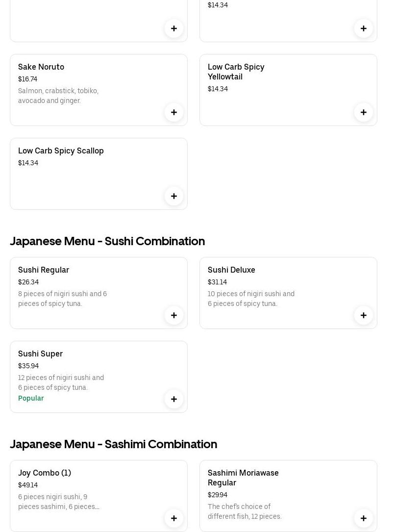Image resolution: width=394 pixels, height=532 pixels.
Task: Open the Sushi Super item title
Action: tap(40, 354)
